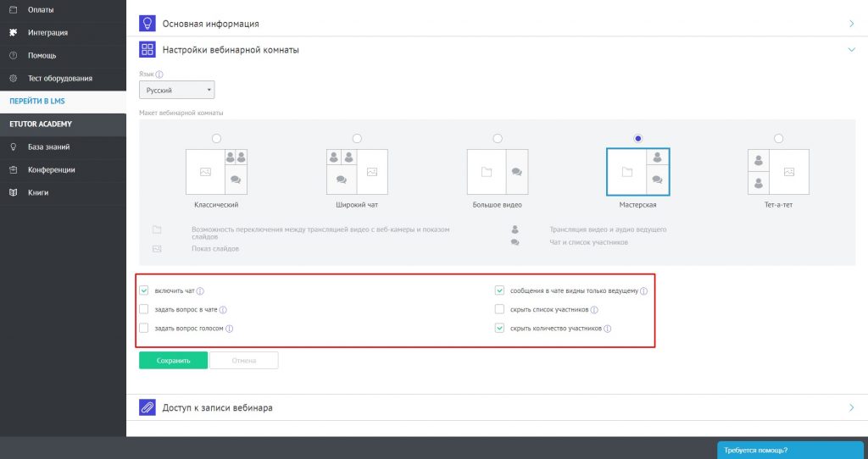Select the Классический layout radio button
Viewport: 868px width, 459px height.
(x=216, y=138)
